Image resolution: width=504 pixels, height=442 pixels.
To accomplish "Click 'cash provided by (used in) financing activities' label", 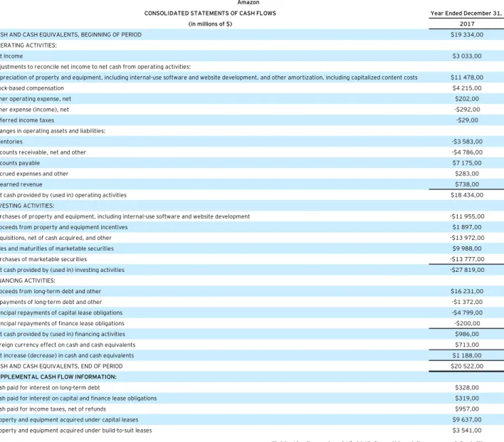I will [x=64, y=334].
